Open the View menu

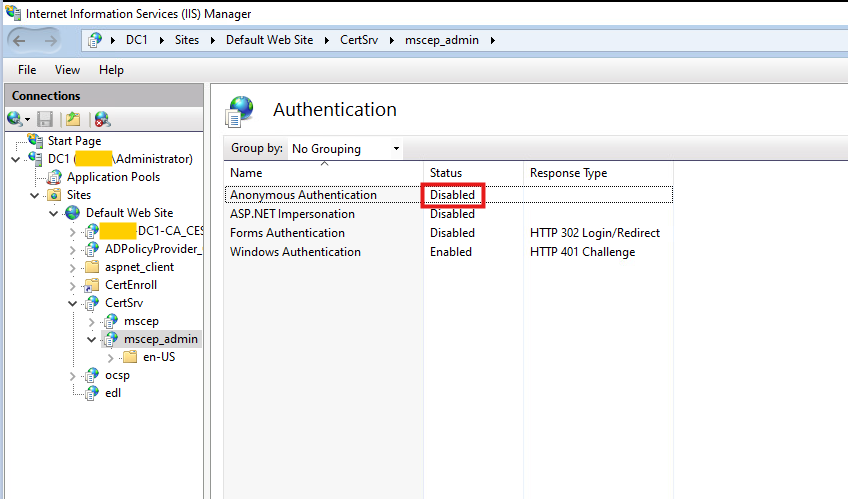(67, 70)
